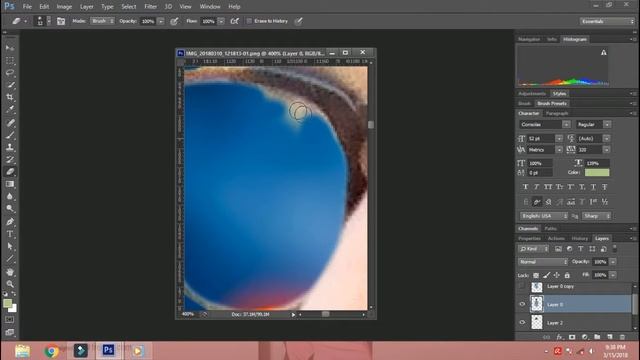This screenshot has width=640, height=360.
Task: Select the Healing Brush tool
Action: [x=10, y=122]
